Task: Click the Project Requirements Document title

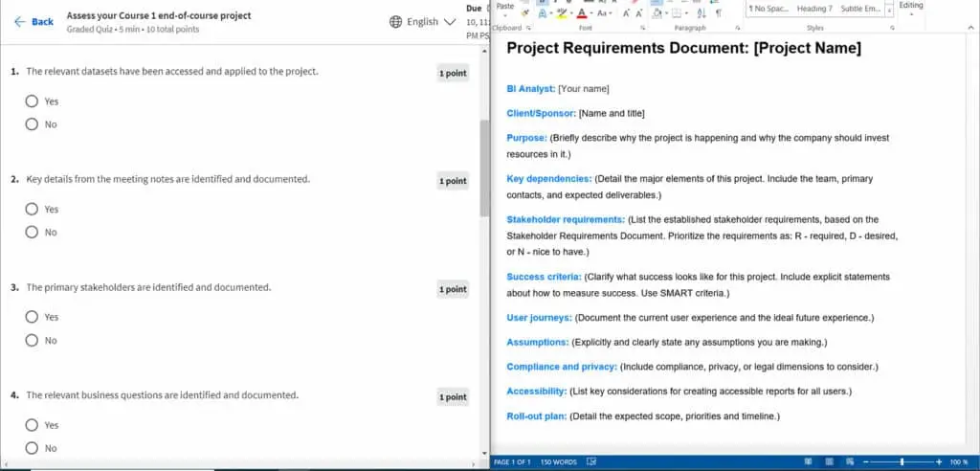Action: (x=683, y=48)
